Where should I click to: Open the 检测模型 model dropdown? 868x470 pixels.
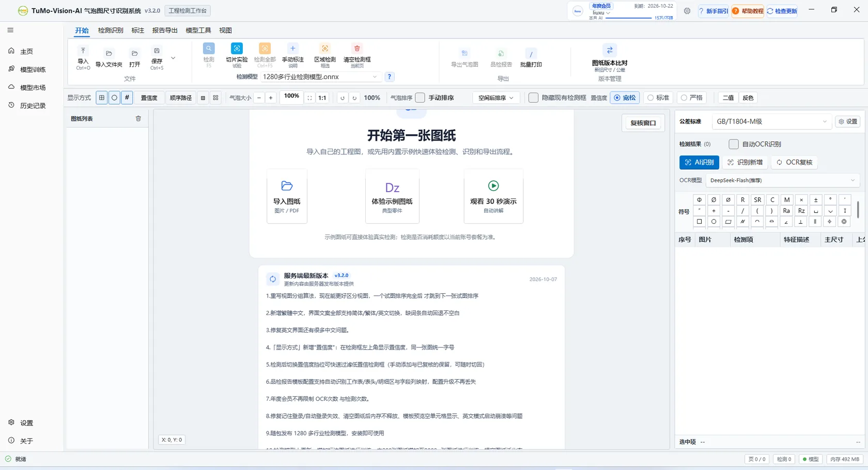[x=320, y=76]
